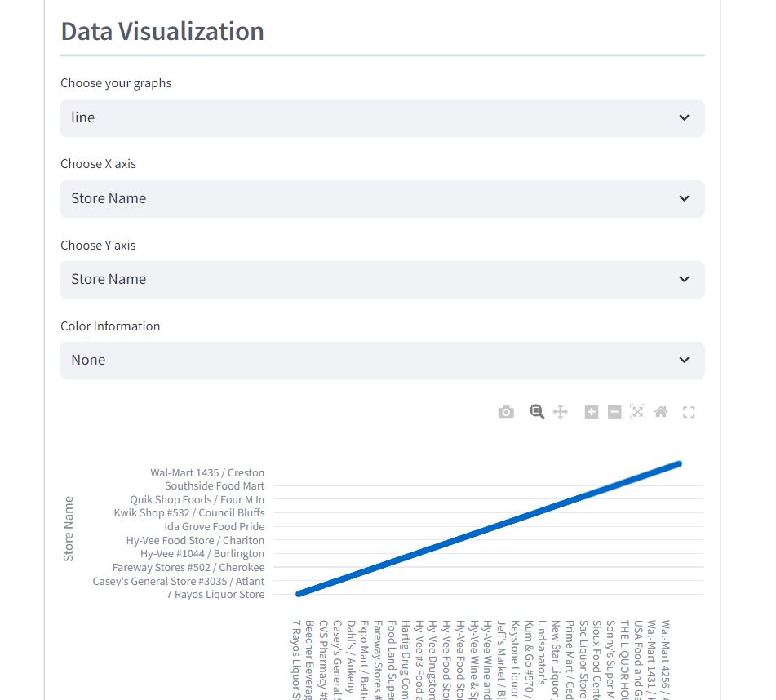Open the 'Choose X axis' Store Name dropdown
This screenshot has width=776, height=700.
pyautogui.click(x=382, y=199)
